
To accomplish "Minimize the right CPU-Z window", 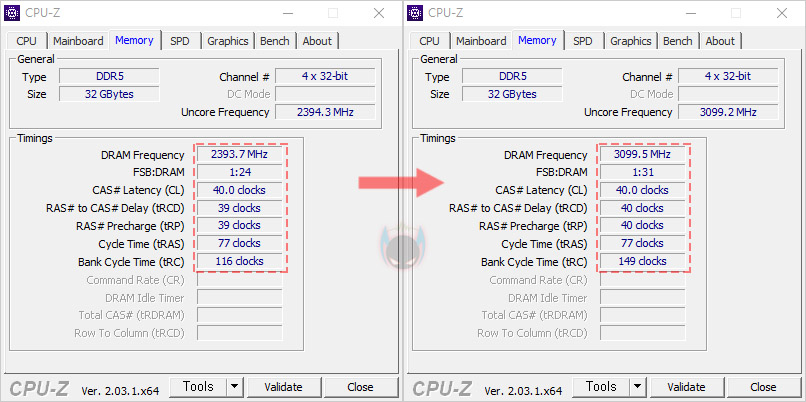I will pyautogui.click(x=692, y=13).
